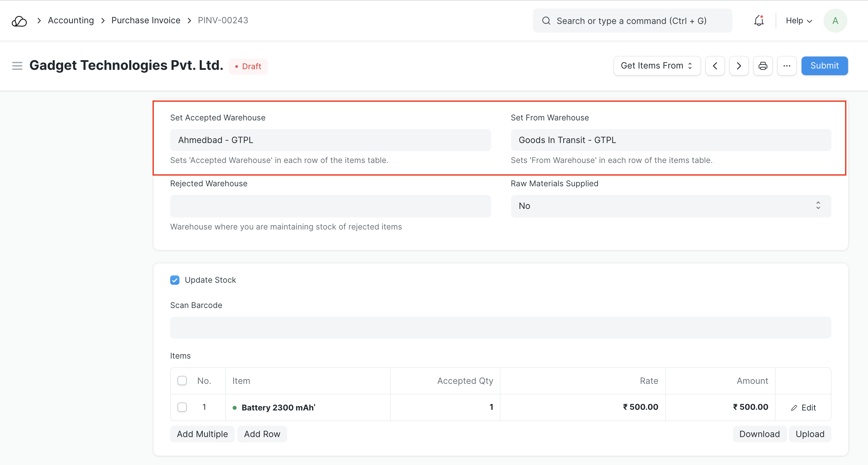Go to previous document arrow
This screenshot has height=465, width=868.
click(715, 66)
